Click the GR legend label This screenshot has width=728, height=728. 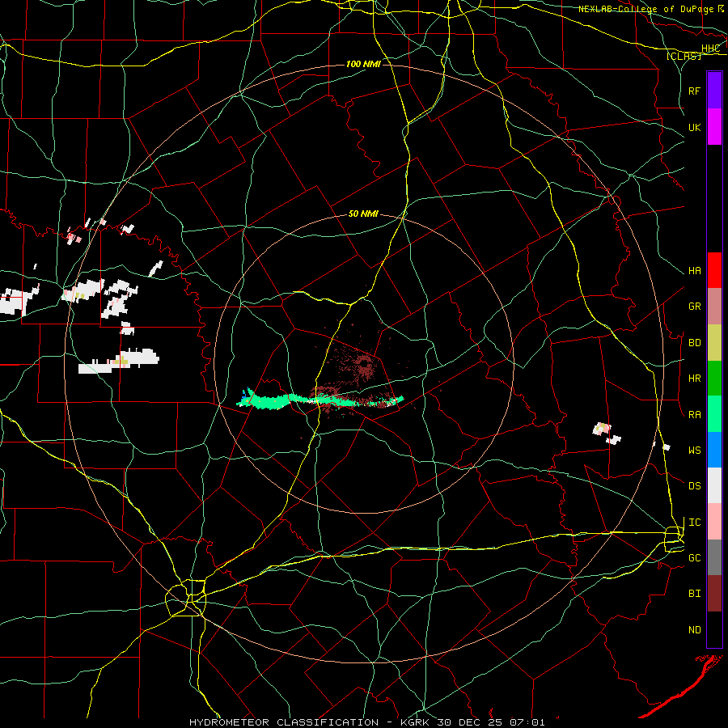[694, 306]
